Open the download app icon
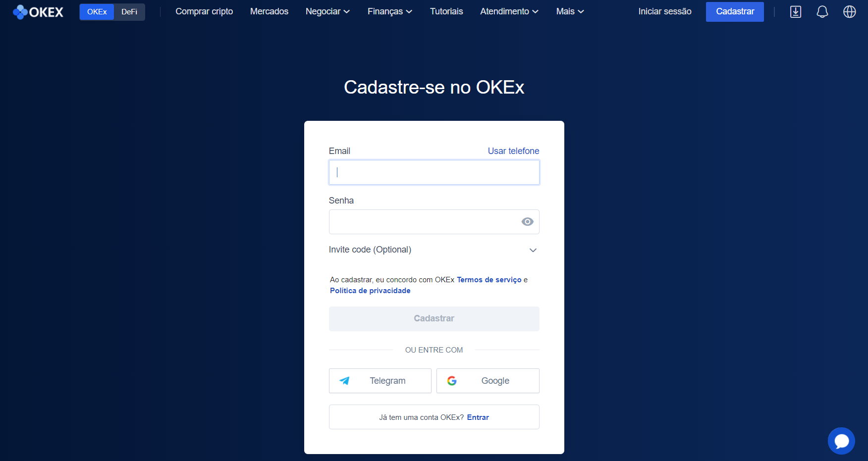 [x=796, y=12]
